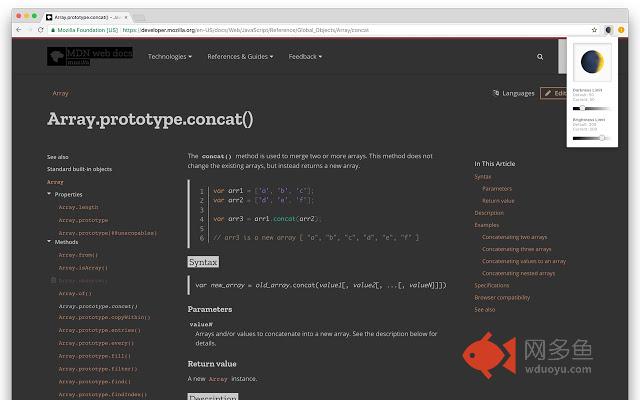640x400 pixels.
Task: Click the address bar URL field
Action: click(318, 30)
